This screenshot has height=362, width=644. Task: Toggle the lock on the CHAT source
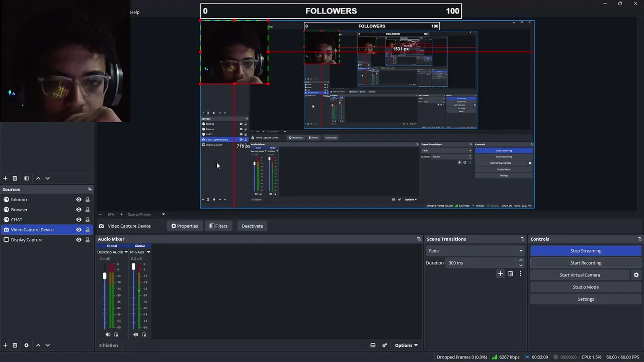88,220
